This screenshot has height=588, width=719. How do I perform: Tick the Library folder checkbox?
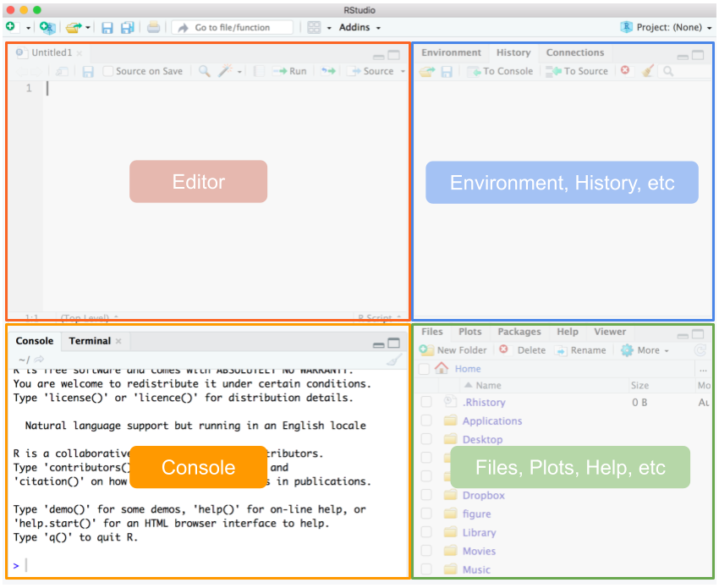pyautogui.click(x=426, y=532)
